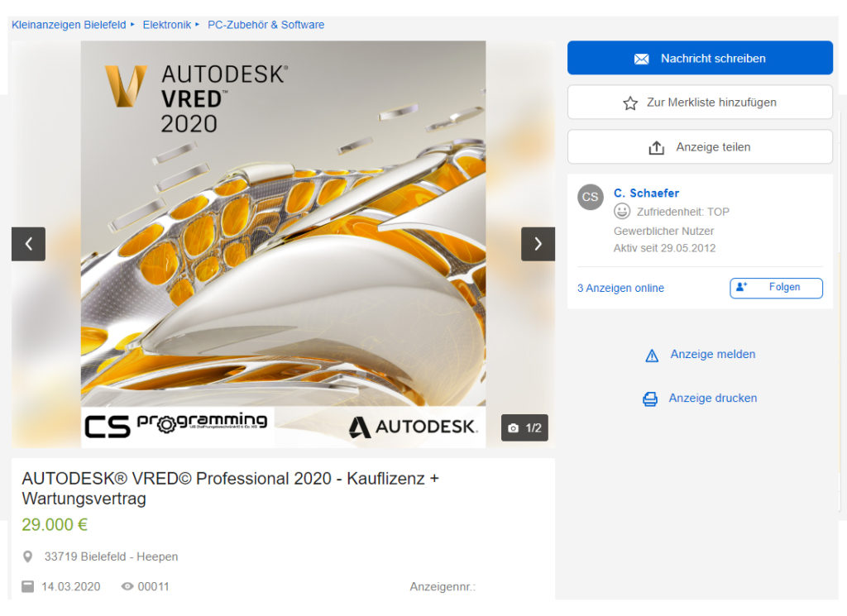Open the seller's 3 Anzeigen online link
Viewport: 847px width, 616px height.
coord(620,288)
